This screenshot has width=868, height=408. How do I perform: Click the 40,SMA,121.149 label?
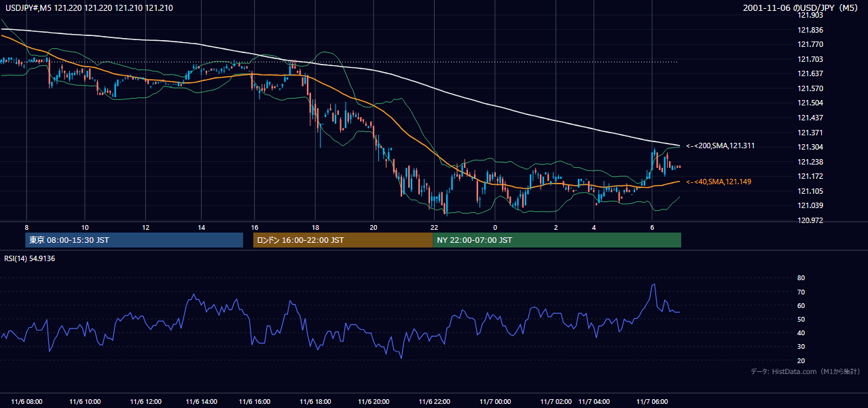pyautogui.click(x=719, y=182)
